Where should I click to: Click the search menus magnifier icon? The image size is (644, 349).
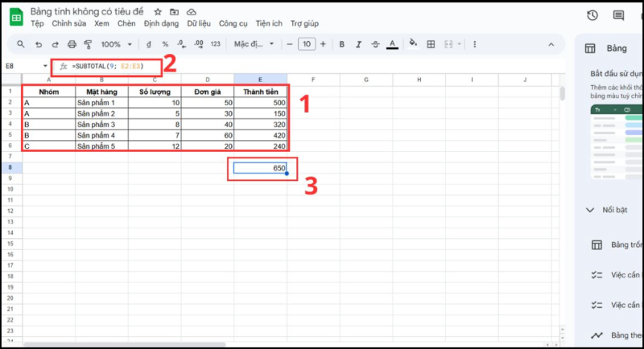tap(21, 44)
